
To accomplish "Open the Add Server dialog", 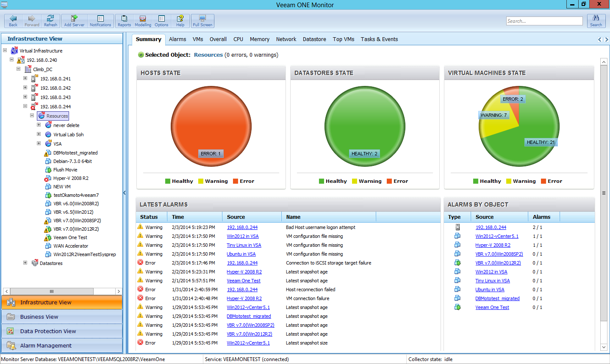I will tap(74, 21).
